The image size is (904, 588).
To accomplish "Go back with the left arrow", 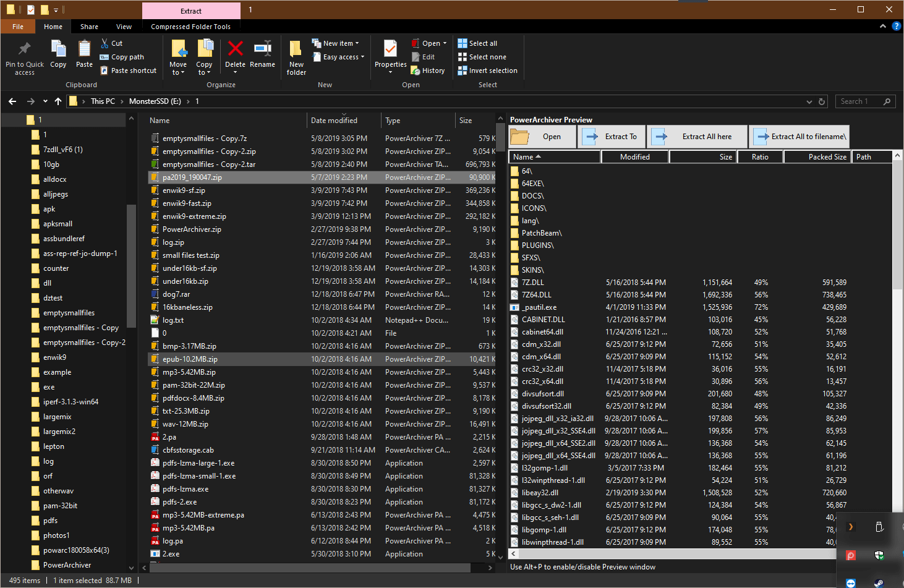I will [12, 101].
